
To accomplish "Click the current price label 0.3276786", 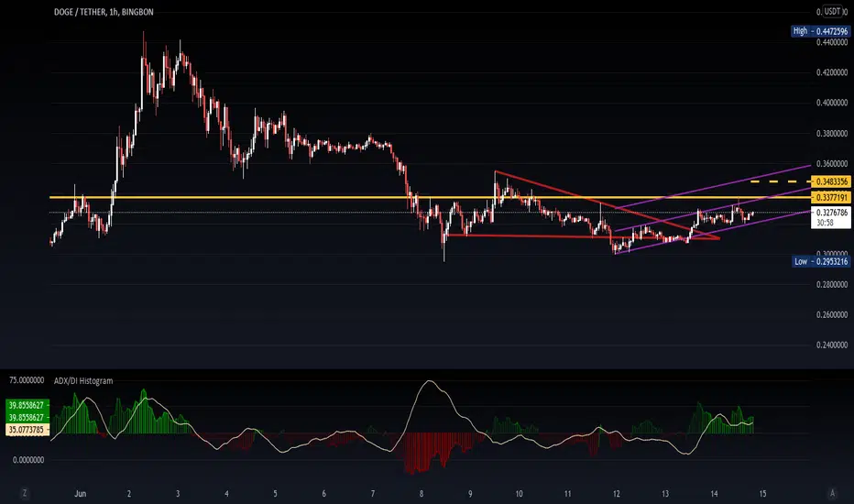I will pos(832,213).
